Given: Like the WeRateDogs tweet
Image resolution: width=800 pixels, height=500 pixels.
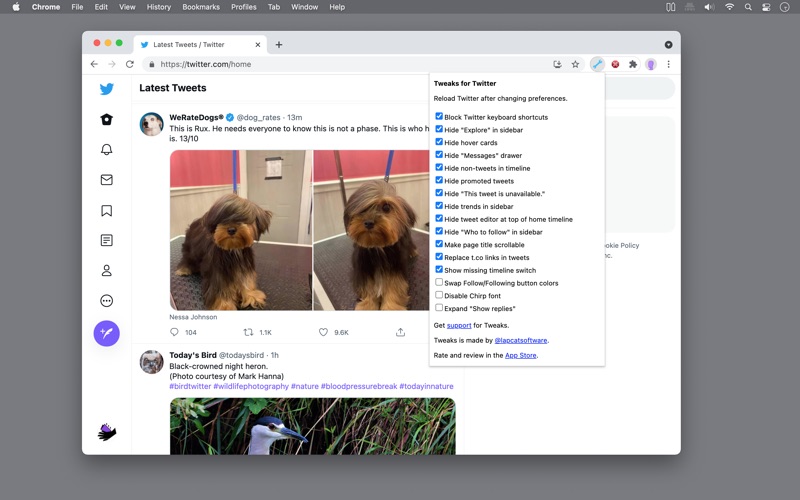Looking at the screenshot, I should pos(323,332).
